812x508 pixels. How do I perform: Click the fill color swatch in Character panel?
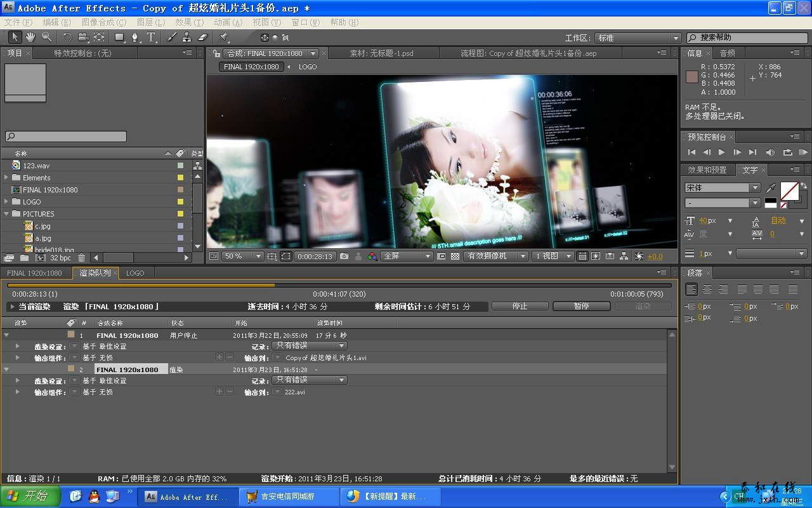[789, 190]
